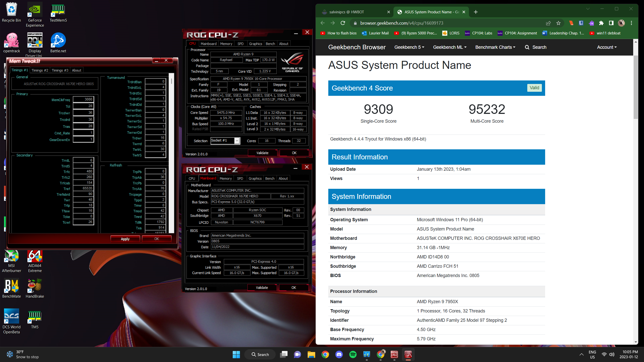Open the clock and date flyout
The image size is (644, 362).
(x=628, y=354)
